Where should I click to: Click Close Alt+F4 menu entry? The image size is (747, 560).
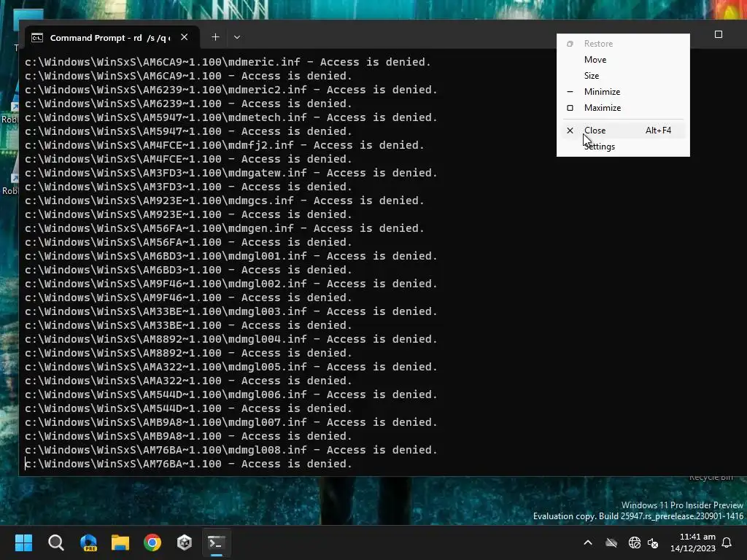click(x=623, y=131)
